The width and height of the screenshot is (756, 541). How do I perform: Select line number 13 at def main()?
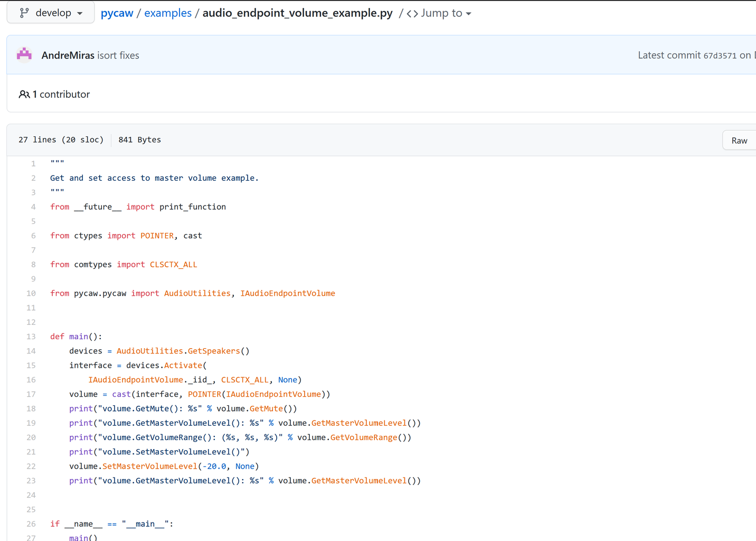31,337
